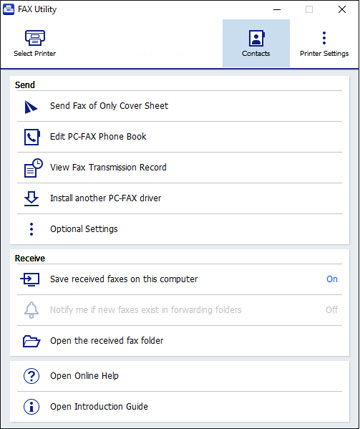Screen dimensions: 360x429
Task: Open the received fax folder link
Action: 107,341
